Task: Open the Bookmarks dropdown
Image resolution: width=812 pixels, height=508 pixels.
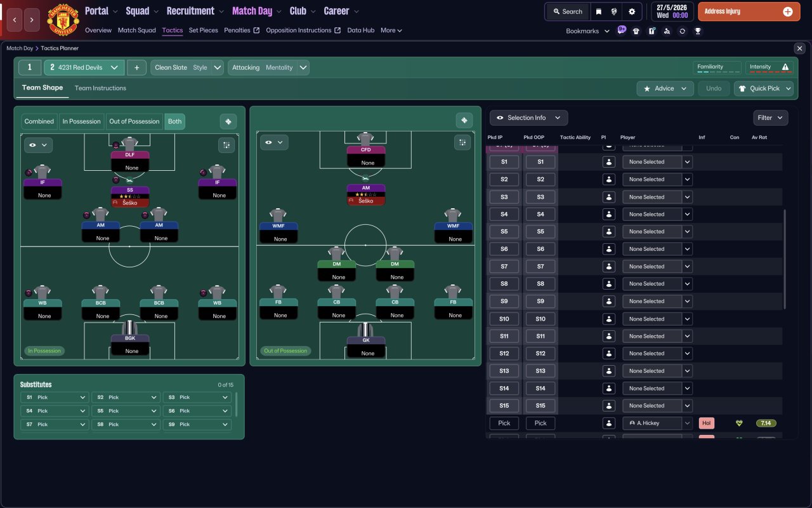Action: coord(587,31)
